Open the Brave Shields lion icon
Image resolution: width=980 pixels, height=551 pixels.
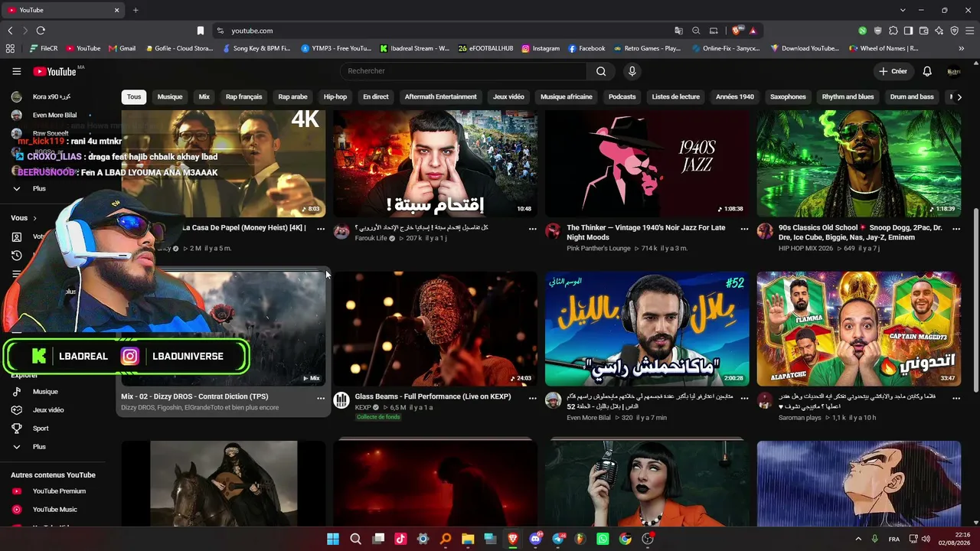(737, 31)
